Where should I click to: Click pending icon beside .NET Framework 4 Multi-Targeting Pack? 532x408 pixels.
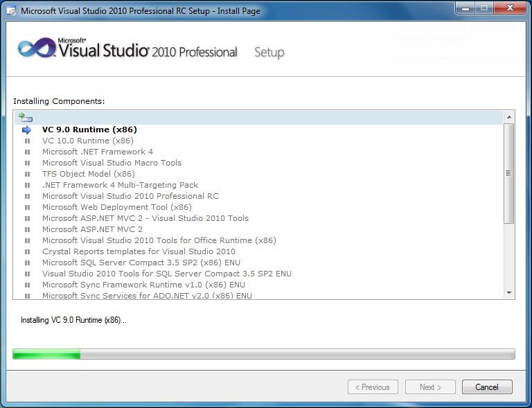[x=28, y=185]
